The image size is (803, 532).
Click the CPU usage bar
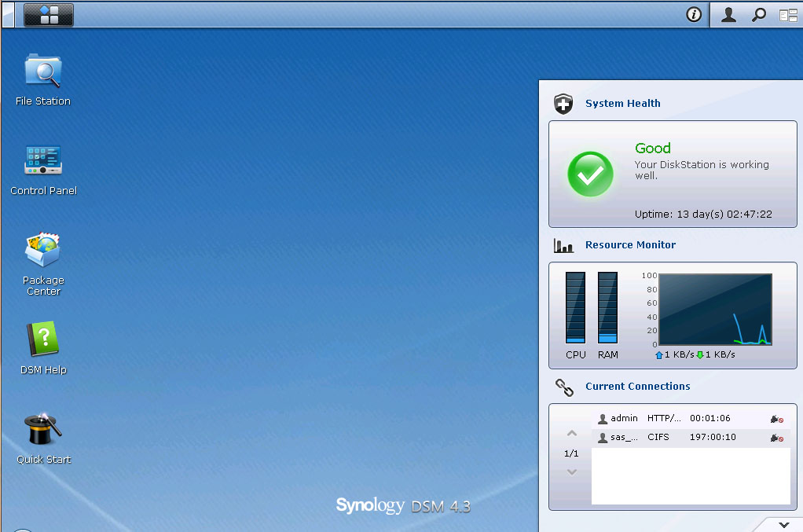pos(575,307)
